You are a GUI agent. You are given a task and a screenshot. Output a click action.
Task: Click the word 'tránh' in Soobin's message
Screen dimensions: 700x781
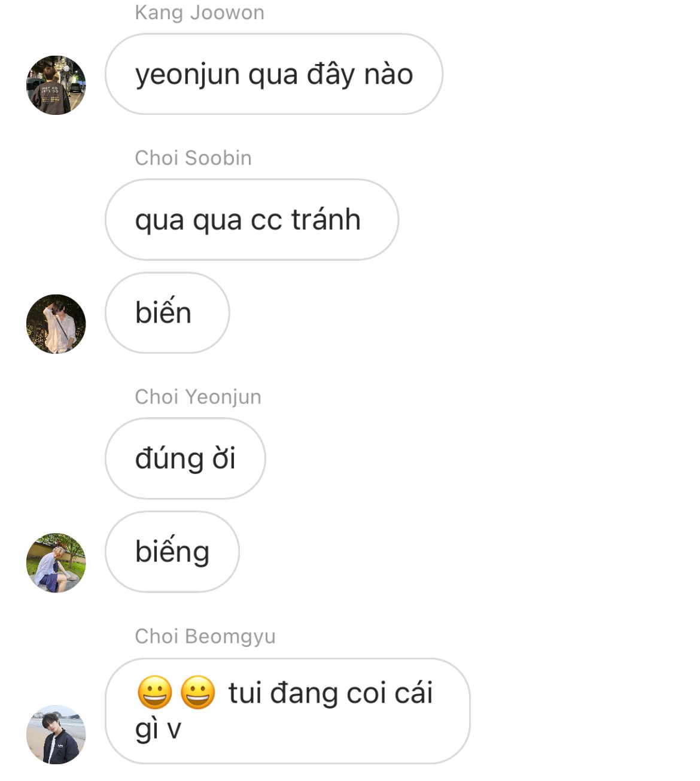click(326, 219)
